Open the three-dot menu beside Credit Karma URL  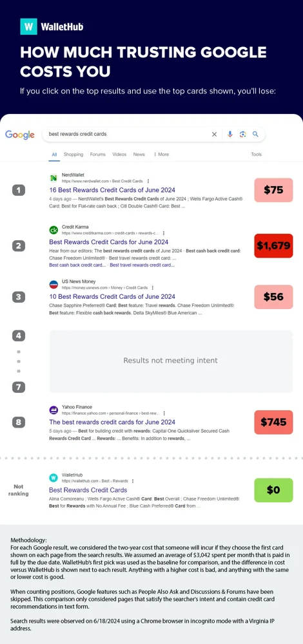(164, 233)
